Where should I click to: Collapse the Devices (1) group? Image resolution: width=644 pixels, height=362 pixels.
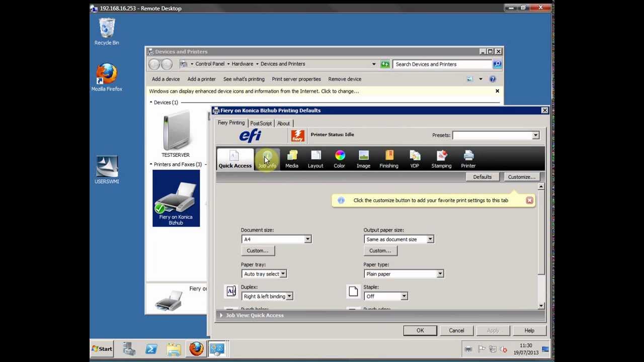pos(151,103)
